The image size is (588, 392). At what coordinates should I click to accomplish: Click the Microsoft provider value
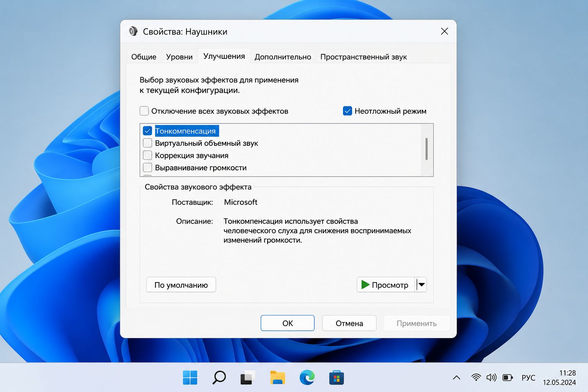pos(241,202)
